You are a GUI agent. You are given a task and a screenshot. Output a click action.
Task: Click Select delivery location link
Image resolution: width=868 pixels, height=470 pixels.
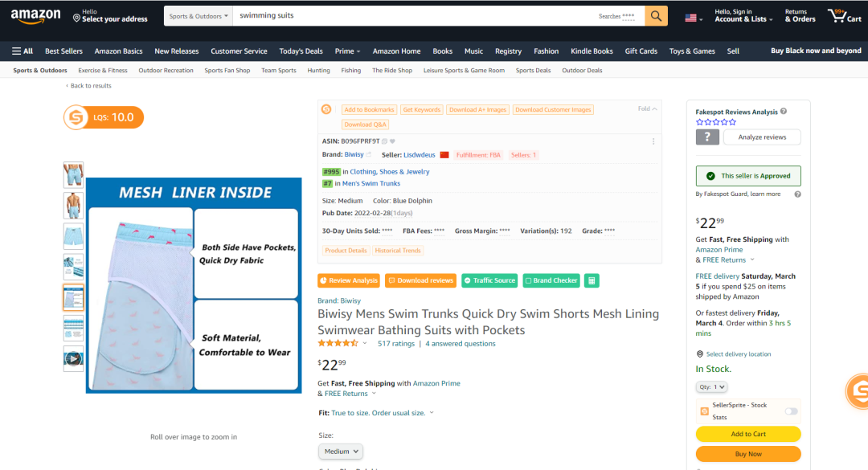(739, 354)
